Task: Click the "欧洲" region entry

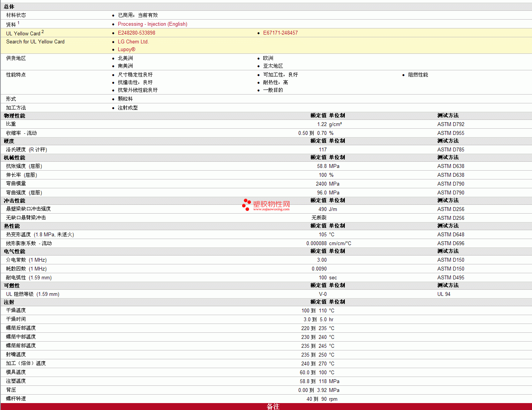Action: click(268, 58)
